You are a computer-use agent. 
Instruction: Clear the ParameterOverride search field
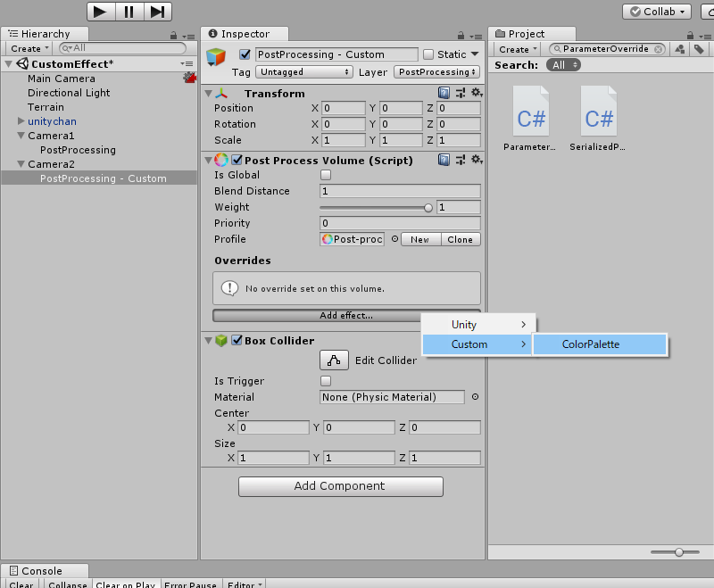(658, 49)
